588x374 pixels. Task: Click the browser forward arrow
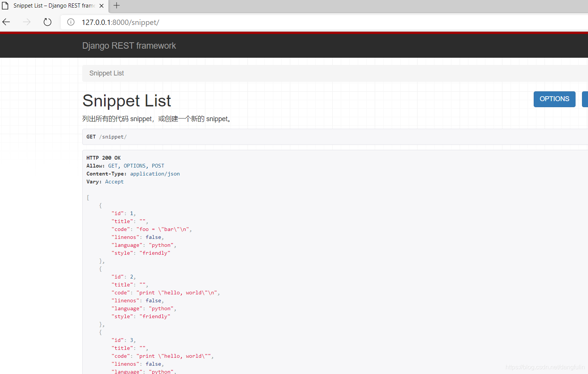pyautogui.click(x=27, y=22)
